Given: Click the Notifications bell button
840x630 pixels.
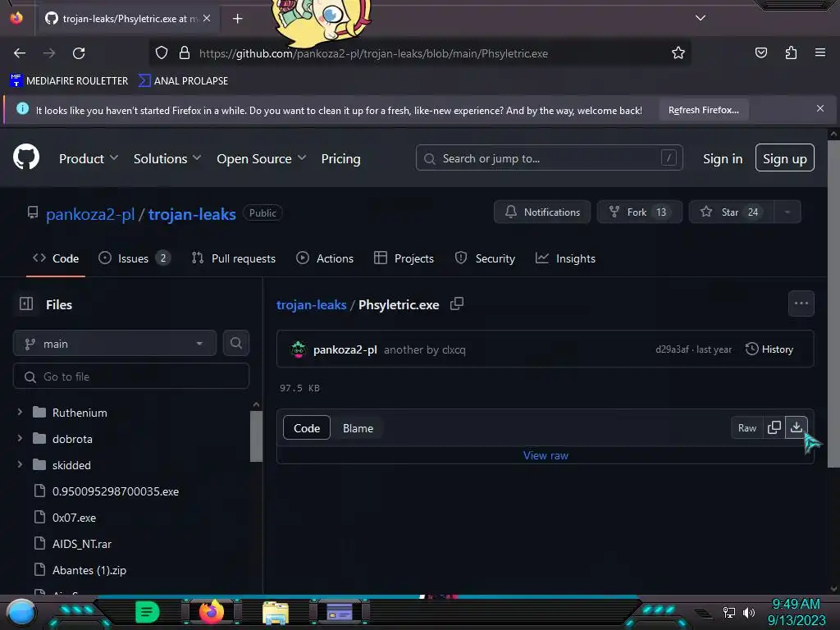Looking at the screenshot, I should (542, 212).
